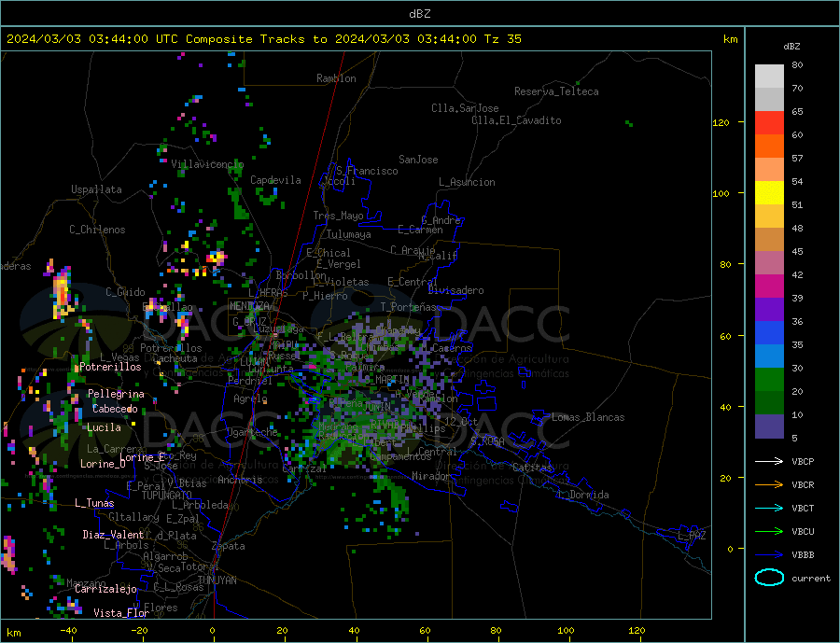The width and height of the screenshot is (840, 643).
Task: Click the 'Mirador' map label
Action: click(x=431, y=476)
